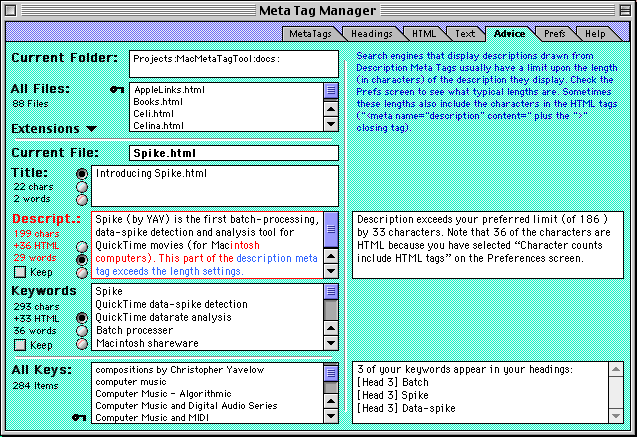Click the key icon beside All Keys list
This screenshot has width=637, height=437.
click(x=79, y=417)
